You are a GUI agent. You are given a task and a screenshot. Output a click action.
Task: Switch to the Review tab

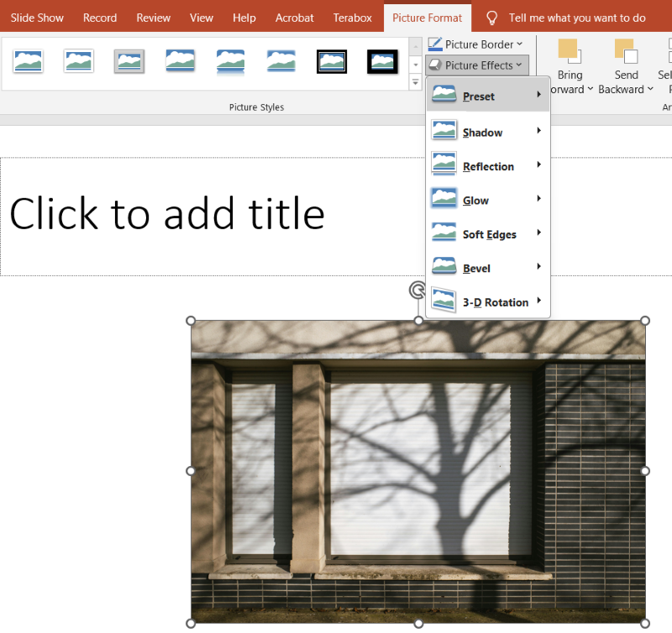point(153,18)
